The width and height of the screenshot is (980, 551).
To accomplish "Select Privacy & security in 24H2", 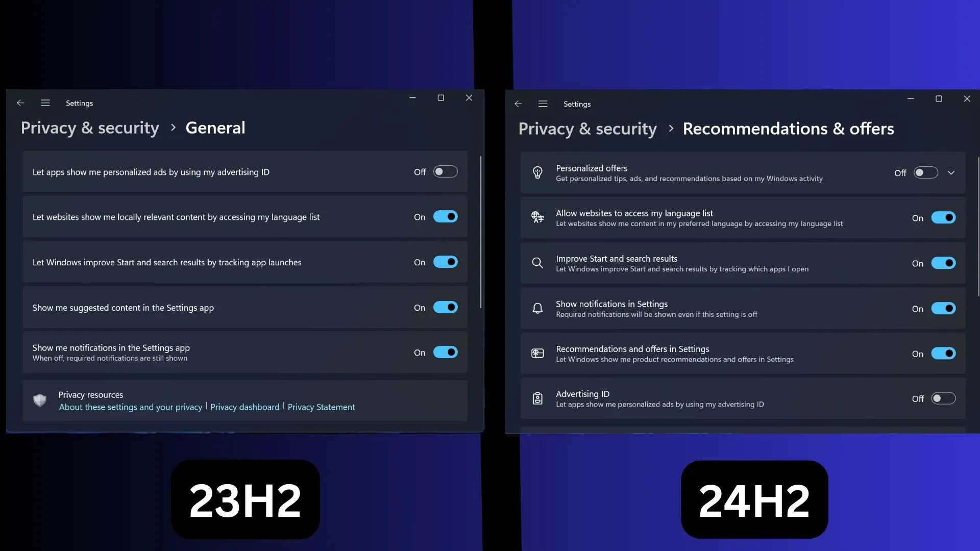I will (x=587, y=128).
